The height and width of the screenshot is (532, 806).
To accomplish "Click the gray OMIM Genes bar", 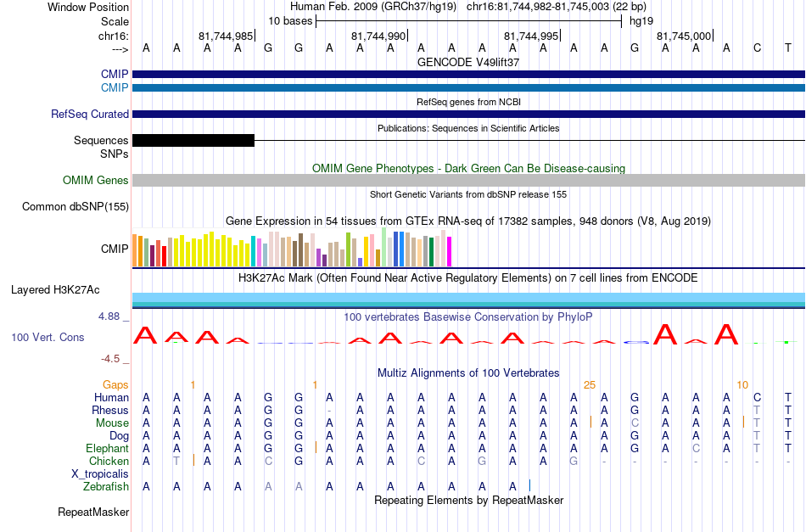I will [x=468, y=180].
